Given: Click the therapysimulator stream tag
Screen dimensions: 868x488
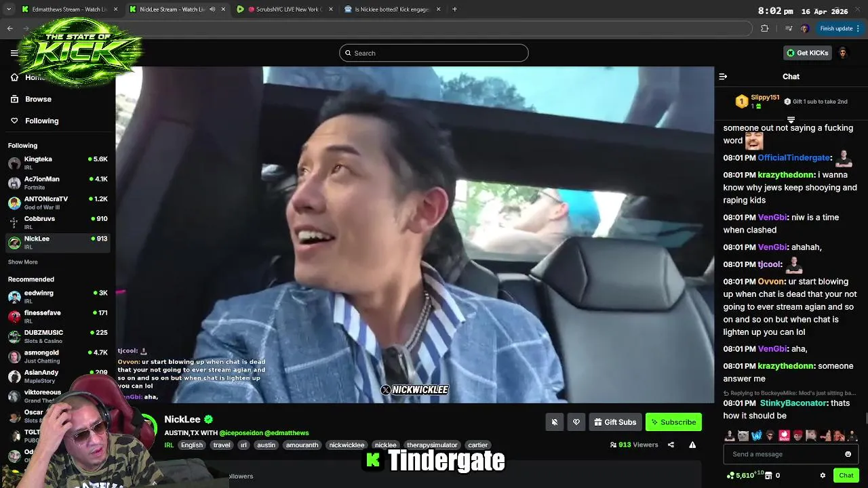Looking at the screenshot, I should tap(432, 445).
